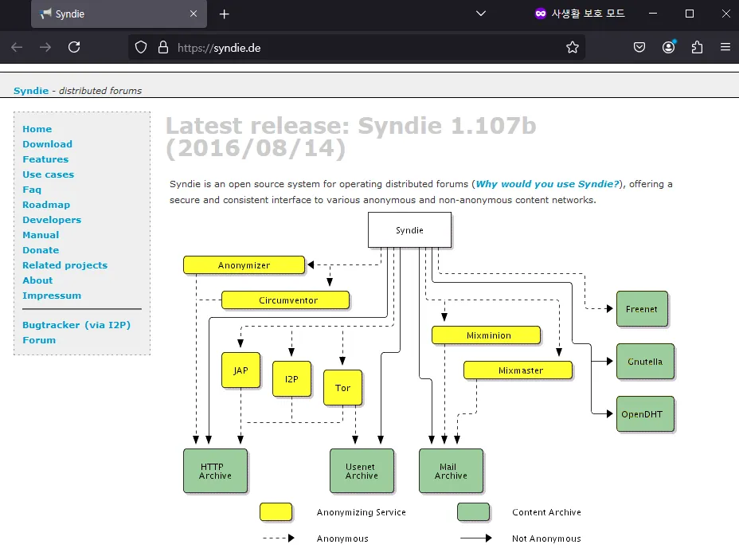Screen dimensions: 739x560
Task: Click the OpenDHT node in diagram
Action: [645, 414]
